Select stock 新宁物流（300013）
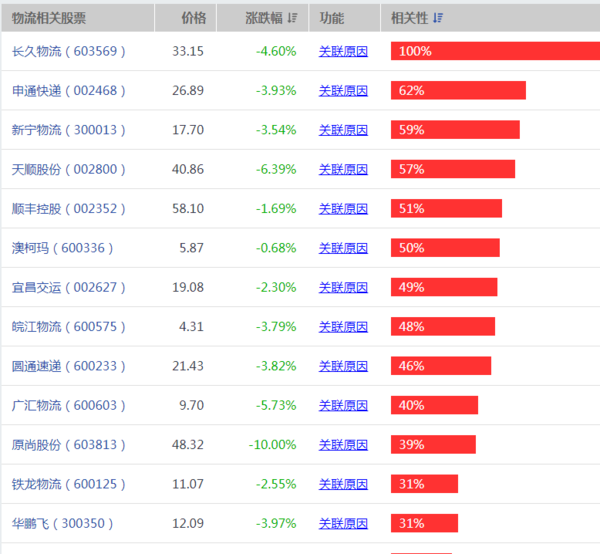This screenshot has height=554, width=600. pyautogui.click(x=68, y=130)
